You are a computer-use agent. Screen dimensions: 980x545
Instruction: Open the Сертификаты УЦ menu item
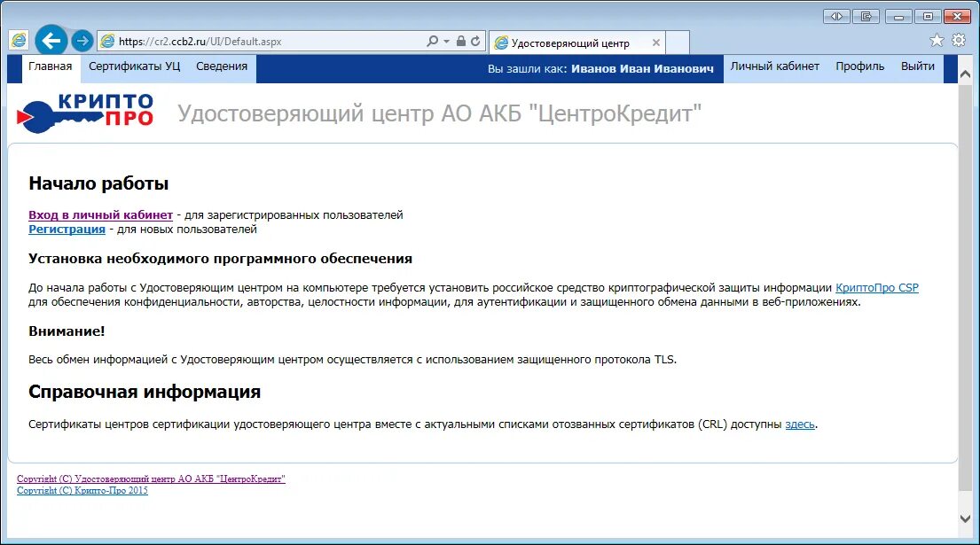coord(135,66)
